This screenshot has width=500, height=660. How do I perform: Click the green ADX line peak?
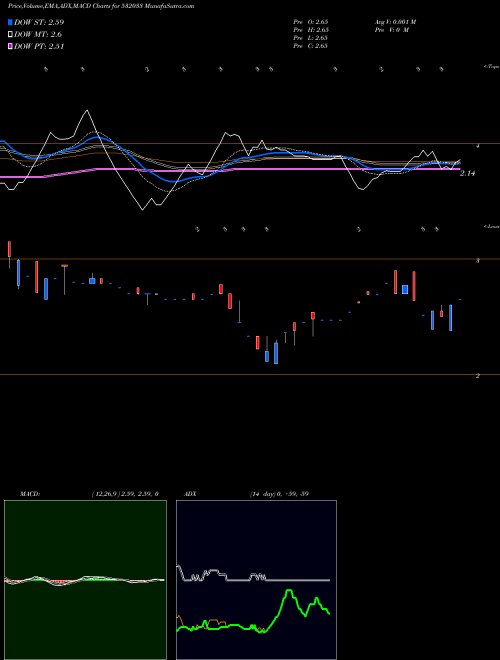pos(289,591)
